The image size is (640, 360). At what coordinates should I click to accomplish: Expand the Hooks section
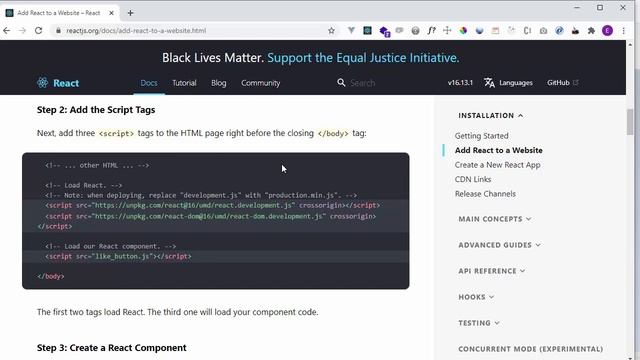tap(476, 297)
